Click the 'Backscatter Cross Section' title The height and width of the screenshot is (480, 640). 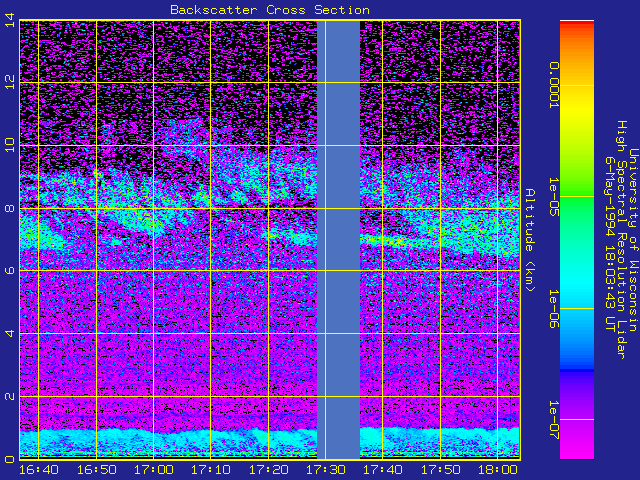(x=270, y=10)
